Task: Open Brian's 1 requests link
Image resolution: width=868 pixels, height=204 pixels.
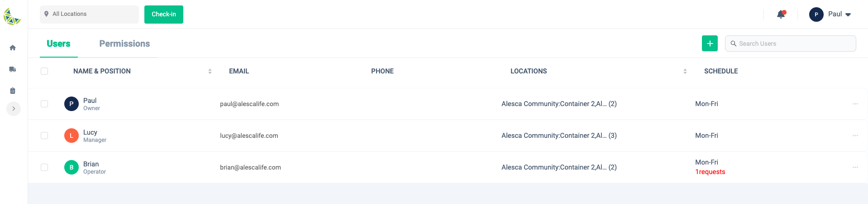Action: [710, 172]
